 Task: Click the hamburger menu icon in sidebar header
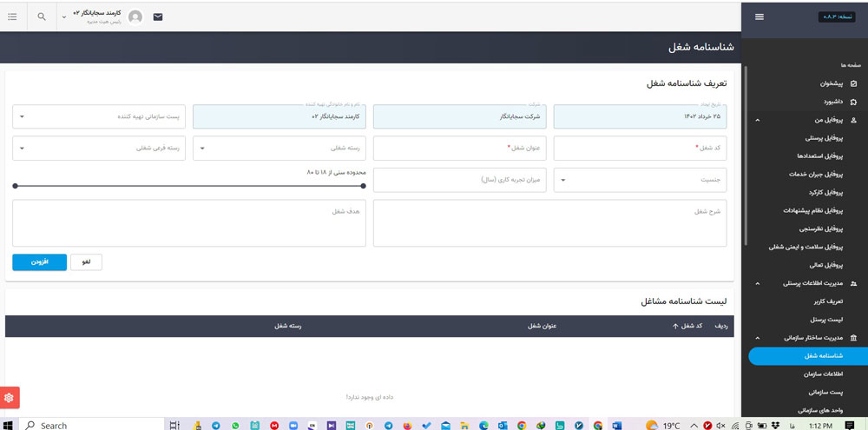759,17
